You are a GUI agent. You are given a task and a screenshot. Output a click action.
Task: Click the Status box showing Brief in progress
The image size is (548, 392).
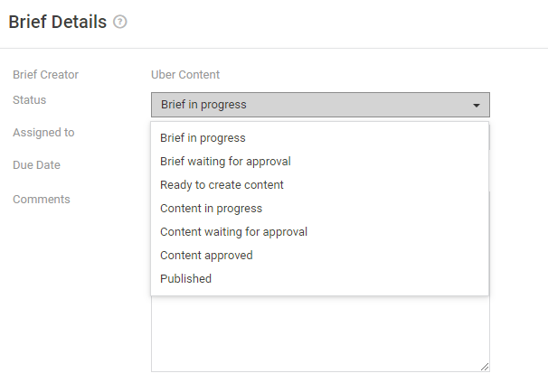[x=320, y=105]
